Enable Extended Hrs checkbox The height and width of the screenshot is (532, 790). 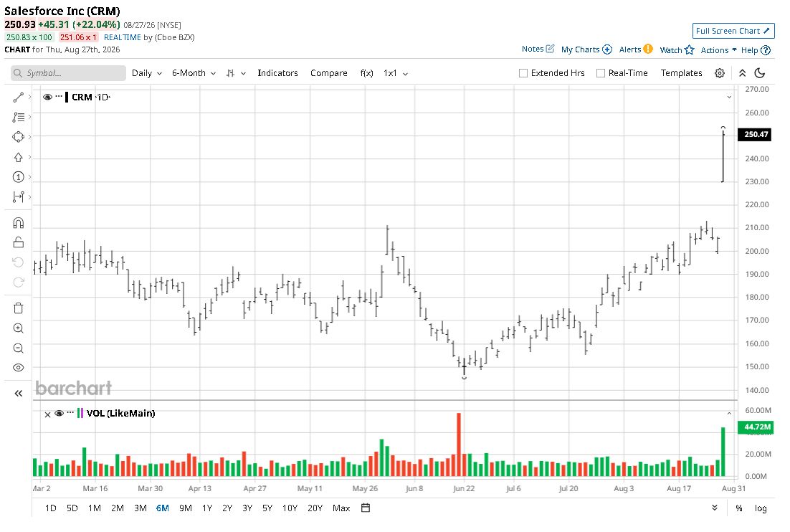(523, 73)
